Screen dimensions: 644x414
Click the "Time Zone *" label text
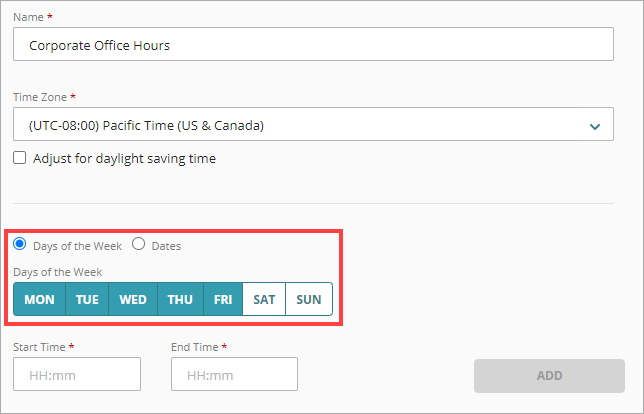[45, 97]
